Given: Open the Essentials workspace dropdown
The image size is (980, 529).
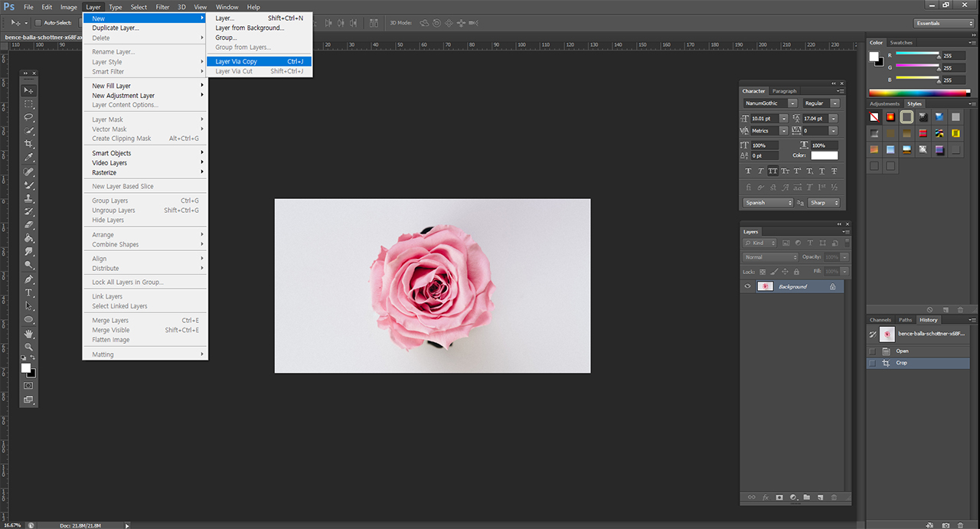Looking at the screenshot, I should pos(944,23).
